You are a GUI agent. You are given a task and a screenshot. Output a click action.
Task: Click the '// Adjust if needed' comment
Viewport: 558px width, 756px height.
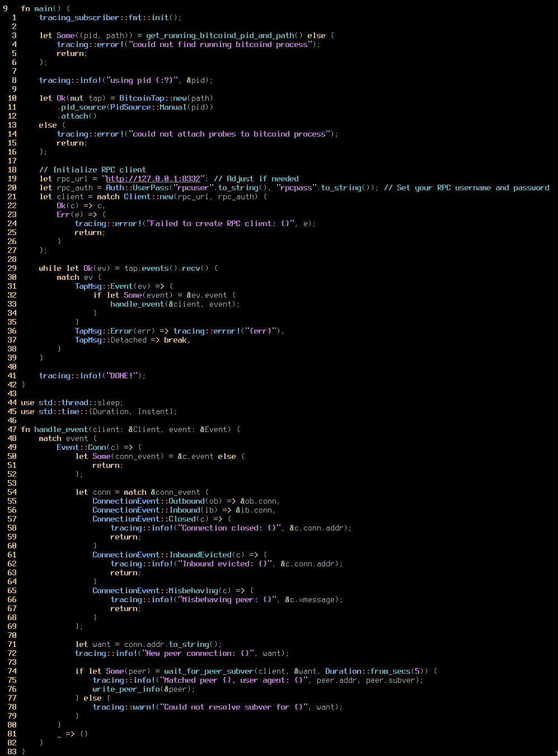click(x=256, y=179)
